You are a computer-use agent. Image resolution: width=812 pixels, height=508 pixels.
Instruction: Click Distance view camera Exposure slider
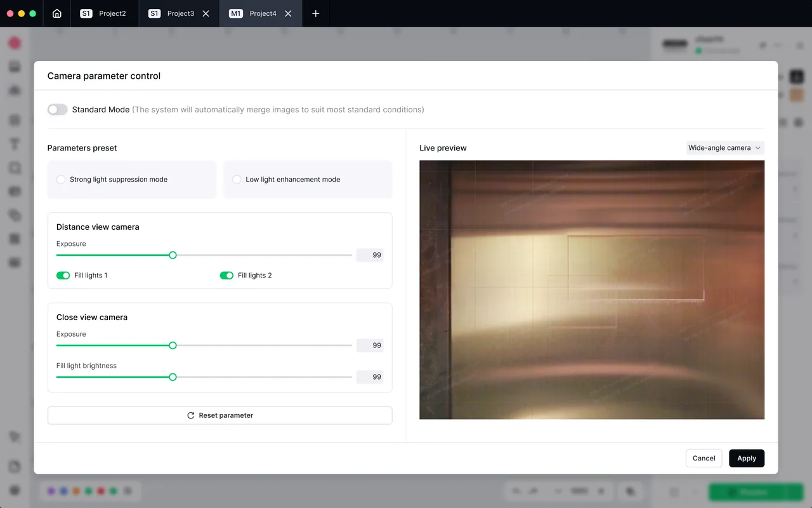(x=204, y=255)
